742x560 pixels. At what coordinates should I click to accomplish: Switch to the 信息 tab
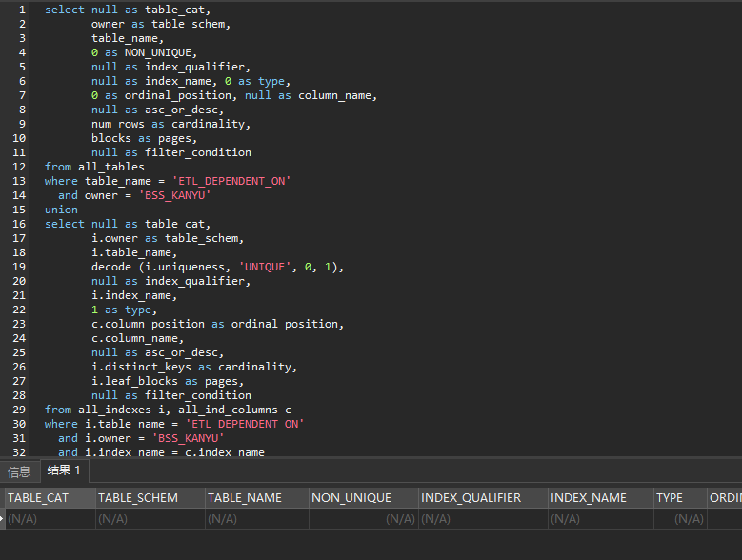click(x=19, y=471)
